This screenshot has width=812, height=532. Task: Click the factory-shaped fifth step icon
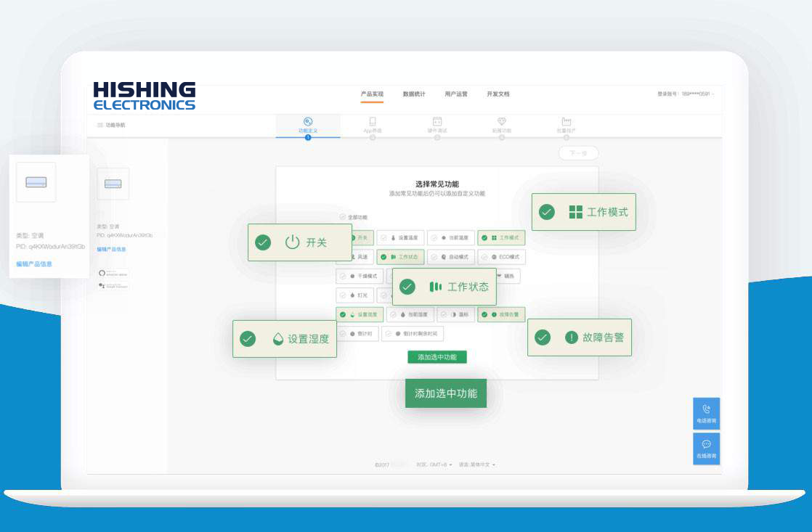point(566,122)
